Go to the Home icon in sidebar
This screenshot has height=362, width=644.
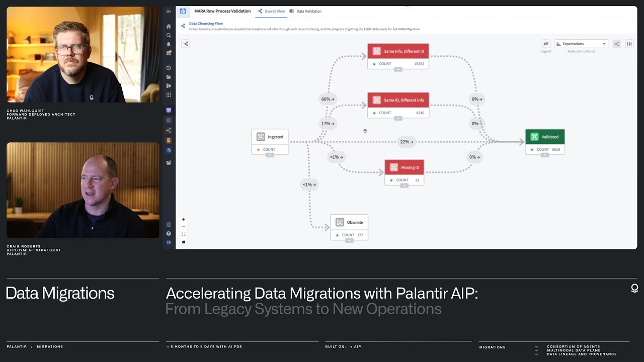click(x=169, y=26)
